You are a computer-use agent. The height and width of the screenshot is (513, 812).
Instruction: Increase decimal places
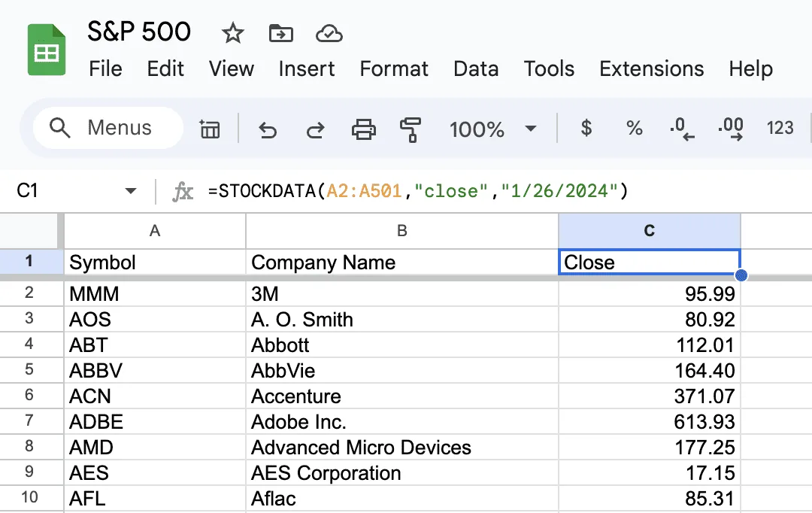click(x=731, y=129)
